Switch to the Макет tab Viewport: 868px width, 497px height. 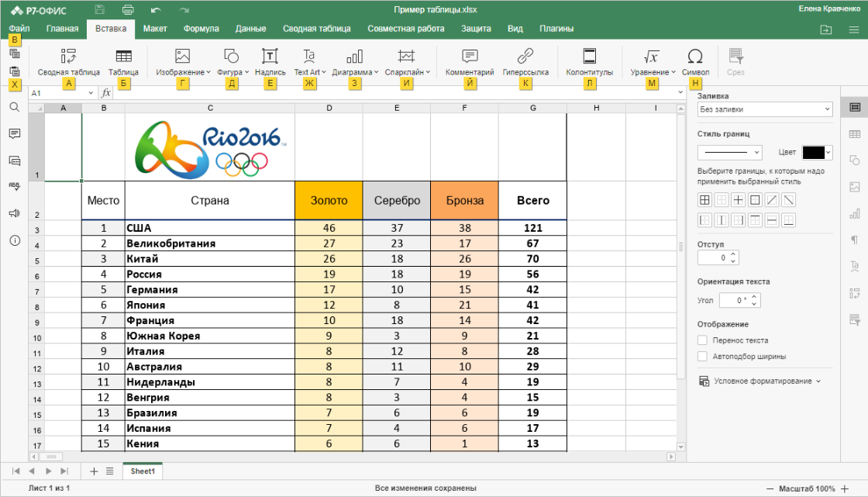(x=155, y=29)
